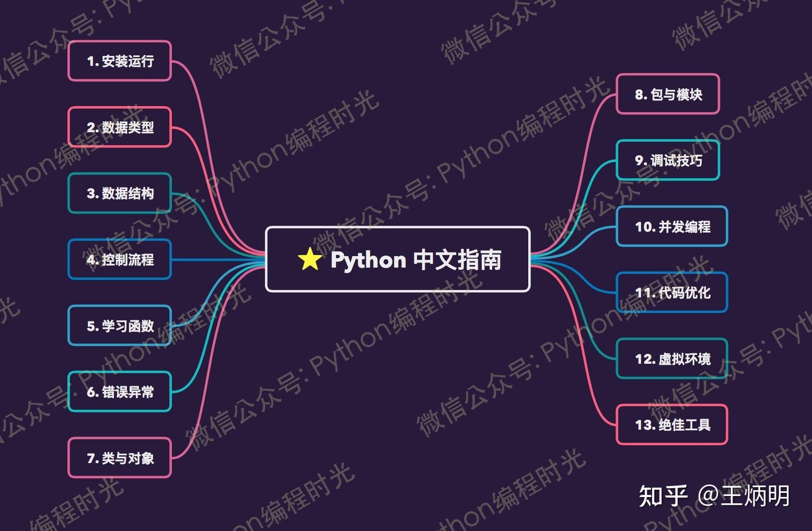The width and height of the screenshot is (812, 531).
Task: Select the 2. 数据类型 topic
Action: click(119, 127)
